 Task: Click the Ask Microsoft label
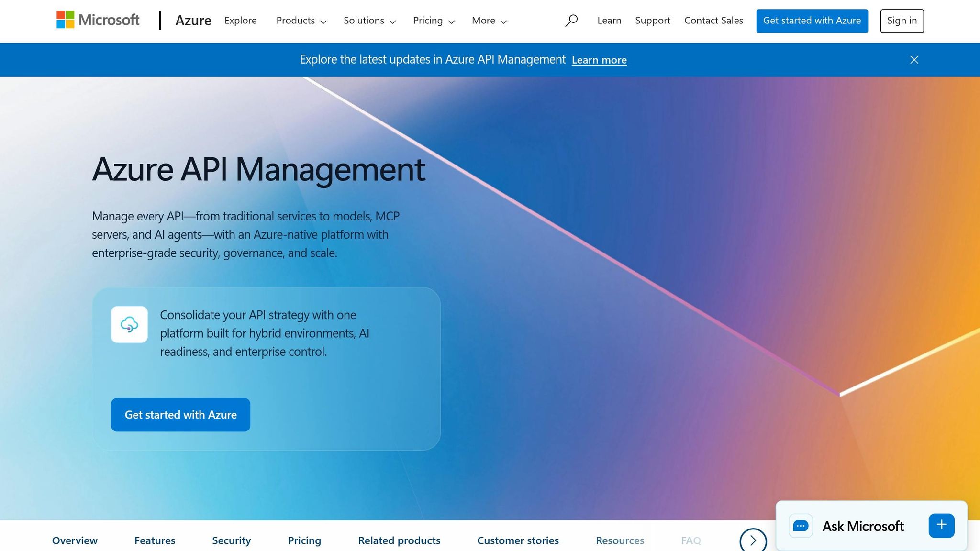click(x=863, y=526)
